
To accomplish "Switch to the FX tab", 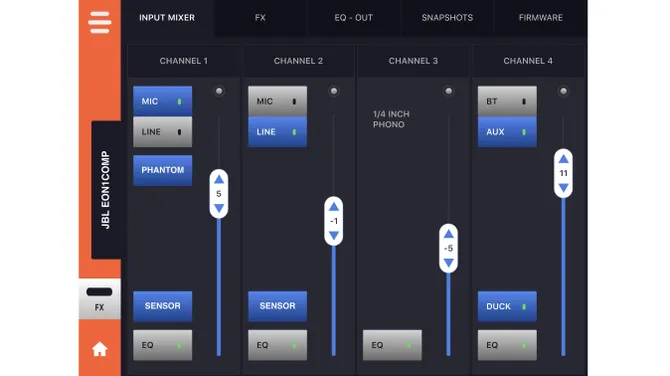I will point(260,18).
